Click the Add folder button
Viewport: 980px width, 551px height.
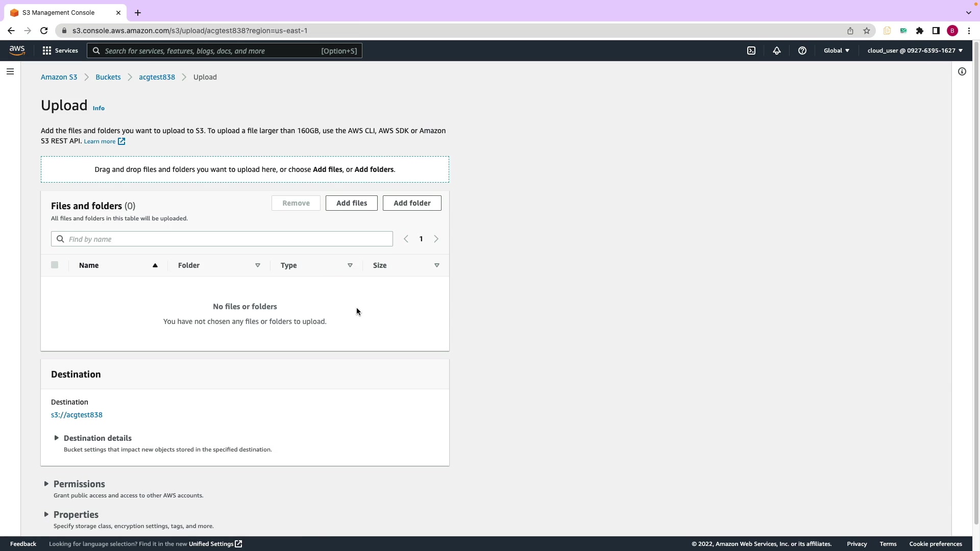pos(411,203)
